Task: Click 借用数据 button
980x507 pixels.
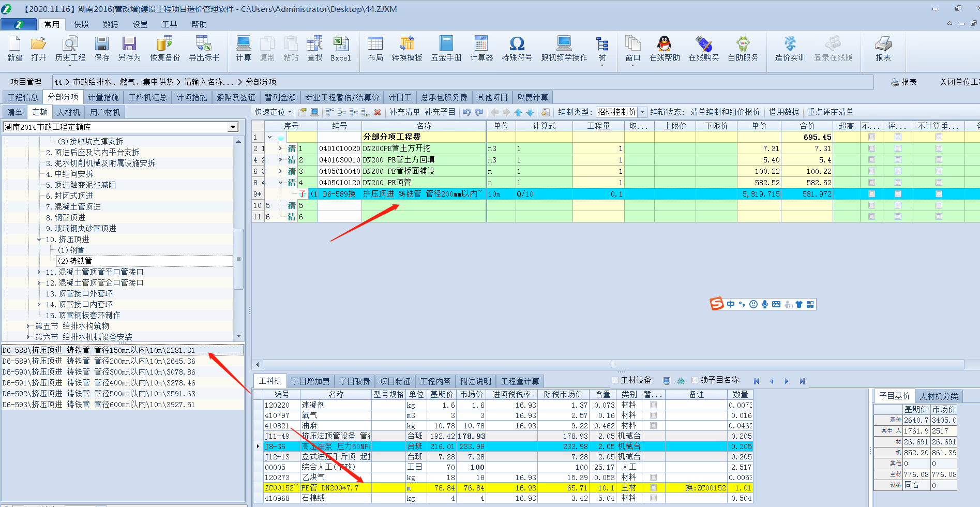Action: click(783, 112)
